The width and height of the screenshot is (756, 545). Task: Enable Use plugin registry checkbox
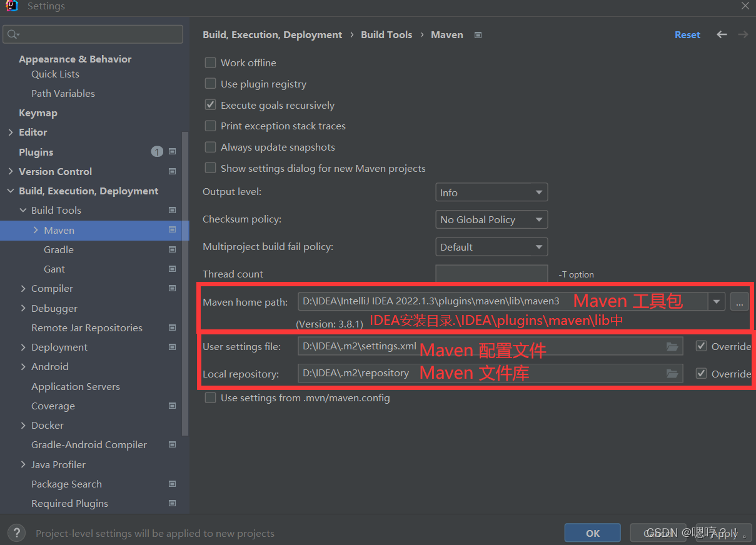(x=211, y=84)
